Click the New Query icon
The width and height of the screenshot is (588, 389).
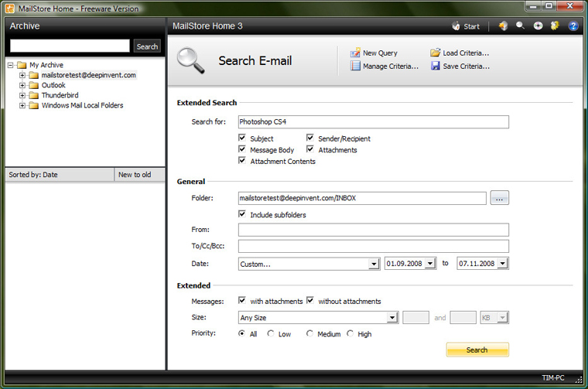tap(355, 53)
